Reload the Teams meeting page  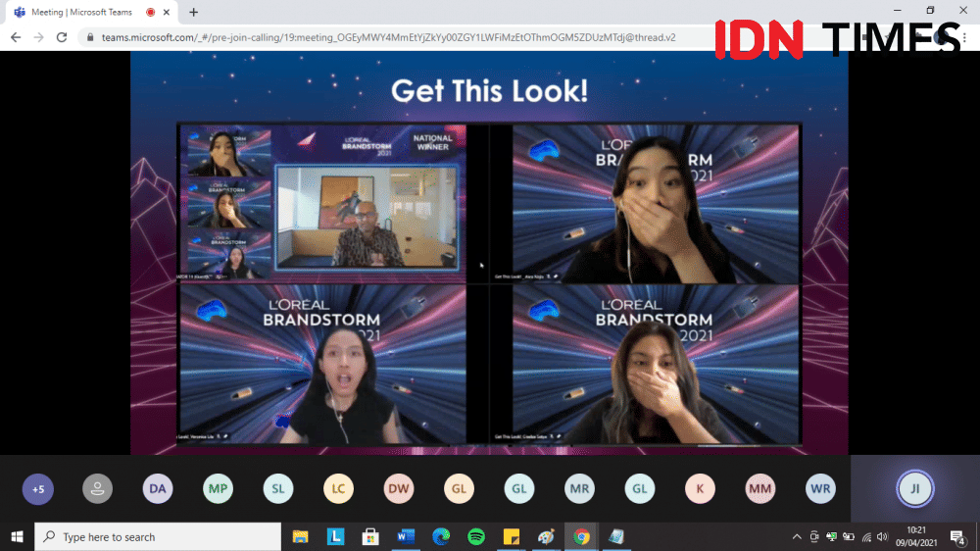[x=62, y=37]
